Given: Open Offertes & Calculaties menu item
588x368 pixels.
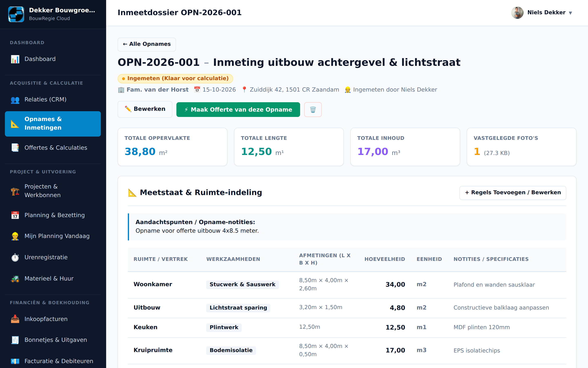Looking at the screenshot, I should coord(53,148).
